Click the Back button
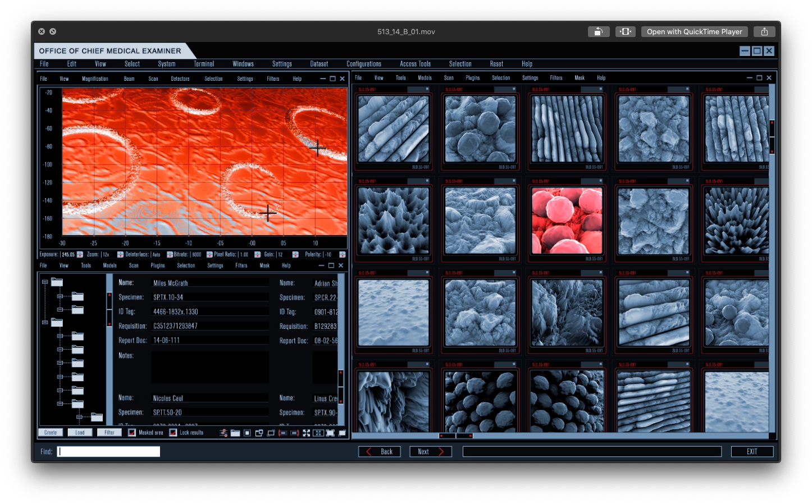This screenshot has width=812, height=504. tap(380, 452)
